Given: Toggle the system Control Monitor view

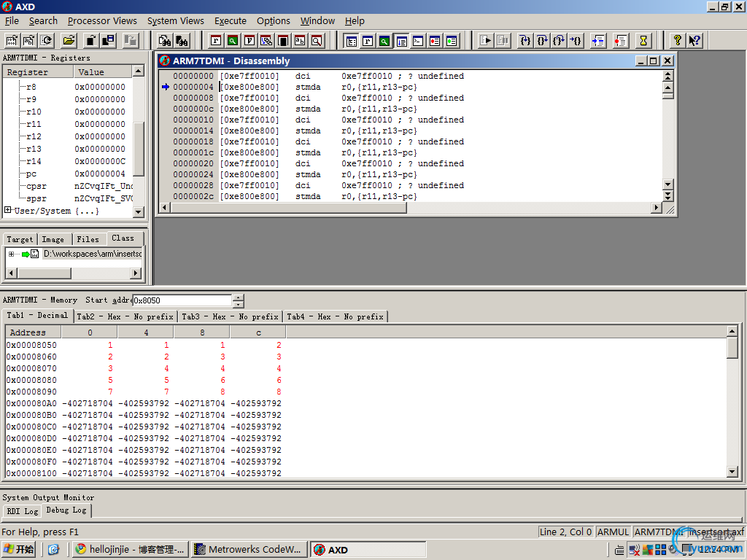Looking at the screenshot, I should pyautogui.click(x=351, y=41).
